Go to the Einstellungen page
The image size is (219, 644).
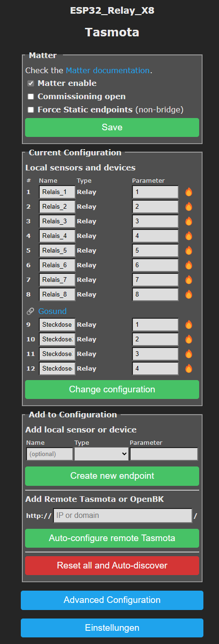(x=112, y=628)
